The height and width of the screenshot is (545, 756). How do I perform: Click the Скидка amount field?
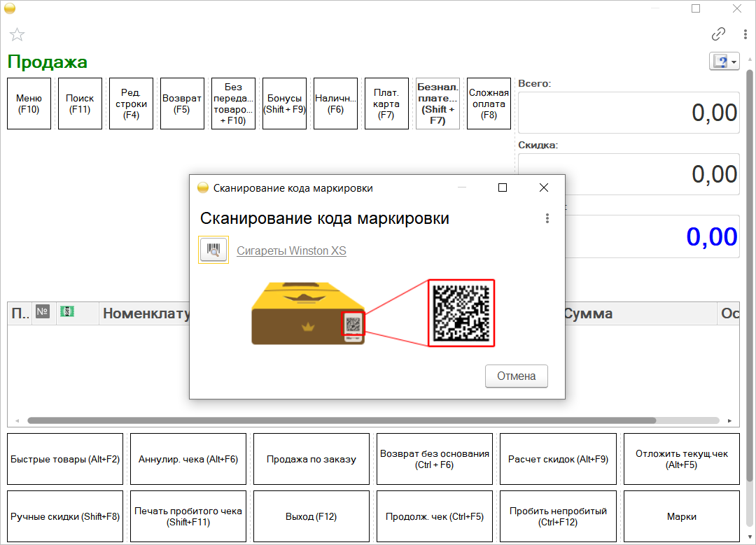point(629,174)
